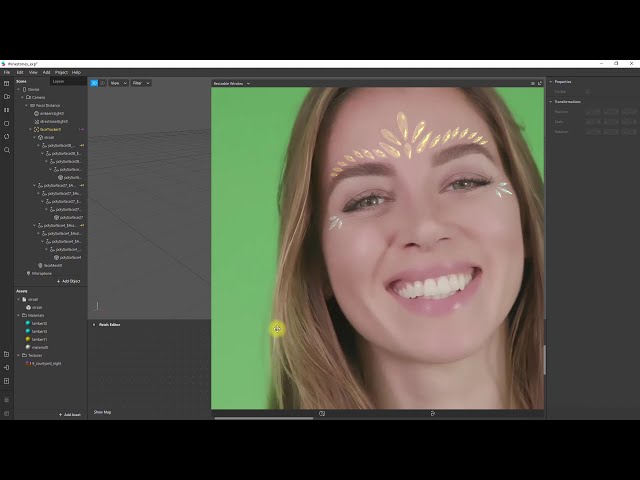640x480 pixels.
Task: Open the Resizable Window dropdown
Action: (x=231, y=83)
